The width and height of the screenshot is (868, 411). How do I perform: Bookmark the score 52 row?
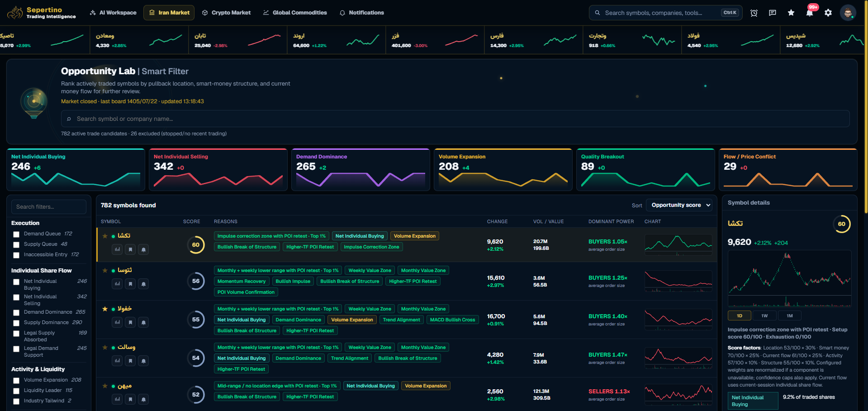(x=130, y=399)
